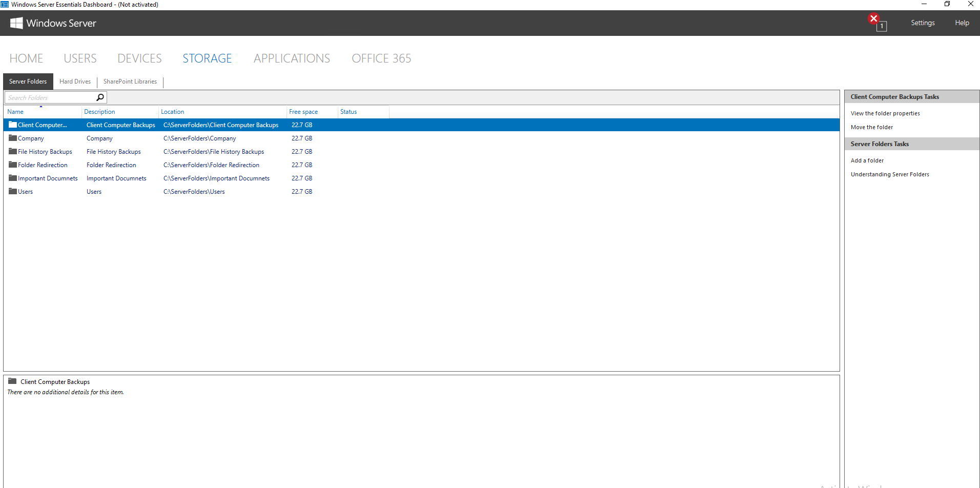
Task: Click the Folder Redirection description cell
Action: pos(111,165)
